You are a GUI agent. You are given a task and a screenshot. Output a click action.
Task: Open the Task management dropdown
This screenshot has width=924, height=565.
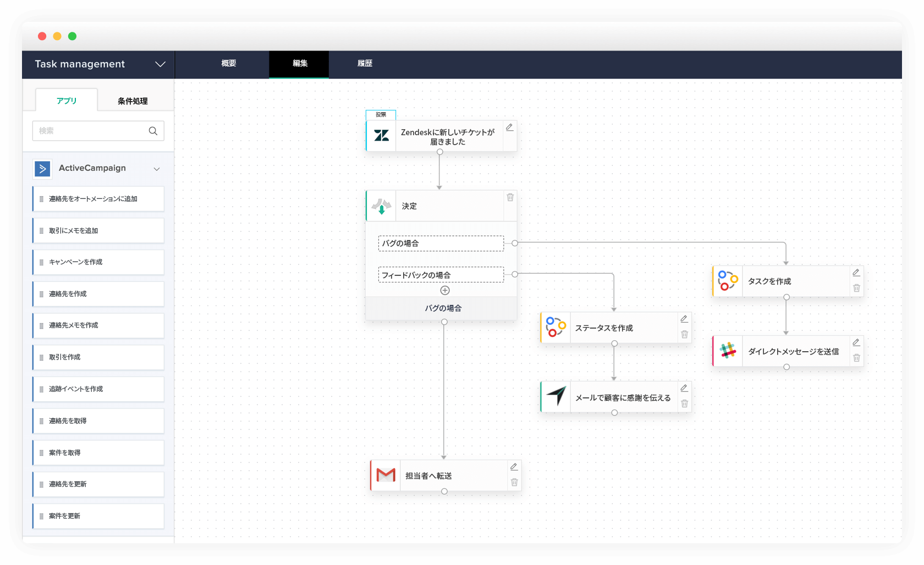[x=160, y=64]
